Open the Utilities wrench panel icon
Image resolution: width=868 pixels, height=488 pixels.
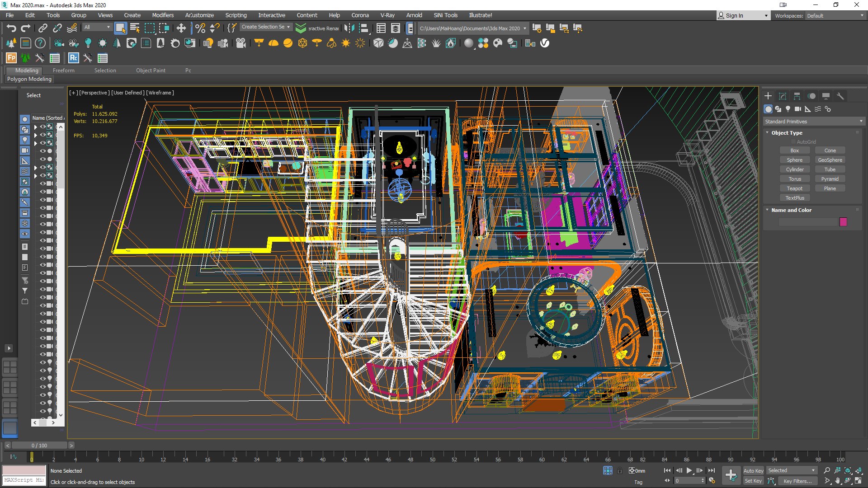tap(840, 96)
